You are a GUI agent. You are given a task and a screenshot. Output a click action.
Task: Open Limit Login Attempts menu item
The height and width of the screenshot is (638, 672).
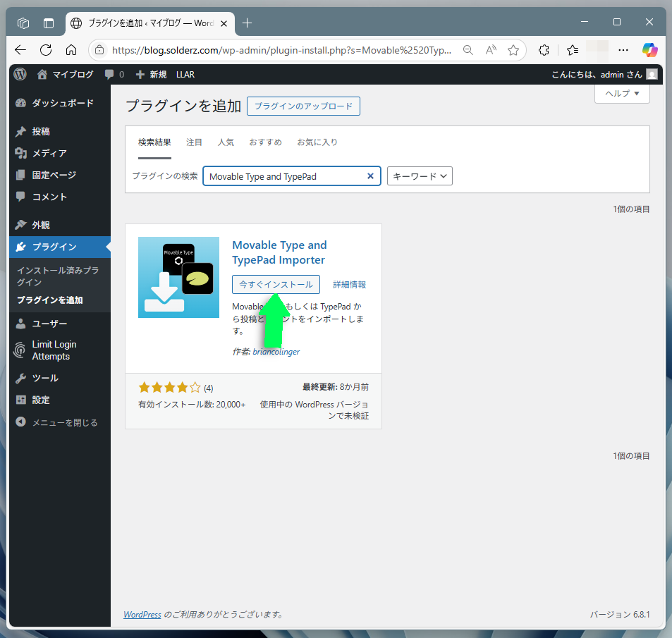54,350
